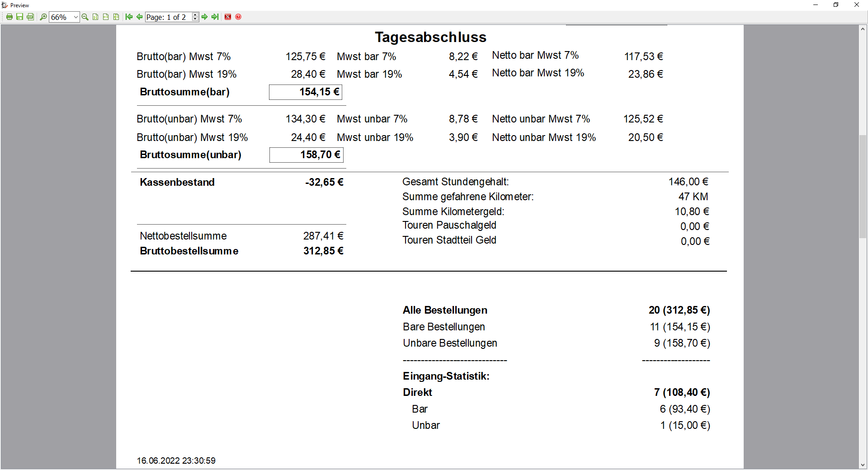The height and width of the screenshot is (470, 868).
Task: Click the vertical scrollbar thumb
Action: point(863,186)
